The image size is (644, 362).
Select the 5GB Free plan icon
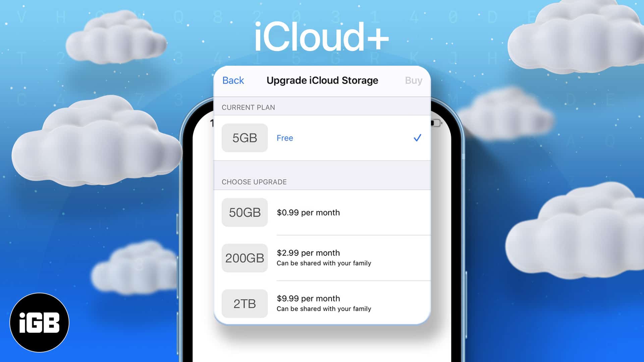(x=245, y=137)
